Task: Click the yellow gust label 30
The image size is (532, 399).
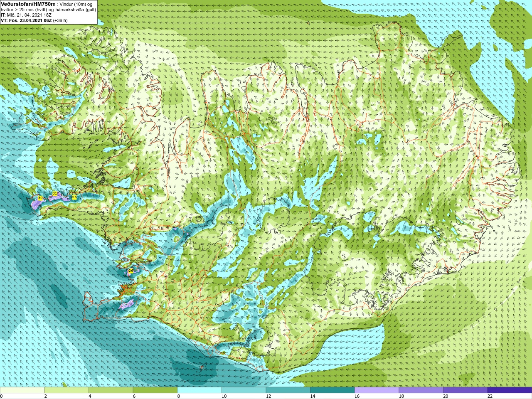Action: click(40, 198)
